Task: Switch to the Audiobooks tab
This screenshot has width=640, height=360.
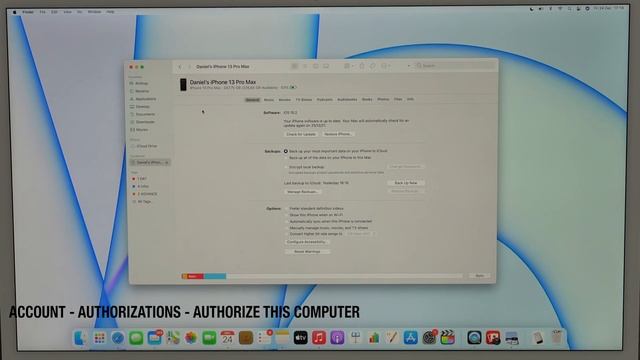Action: (x=347, y=100)
